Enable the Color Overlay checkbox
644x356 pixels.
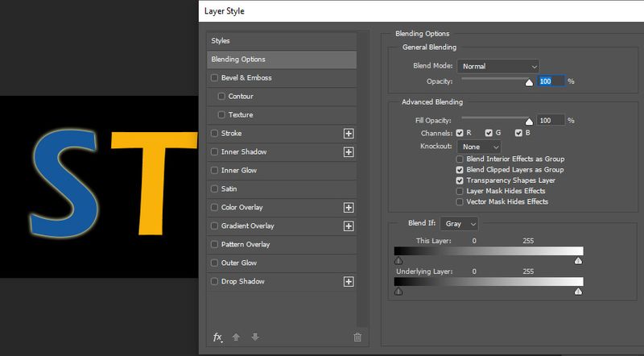214,207
